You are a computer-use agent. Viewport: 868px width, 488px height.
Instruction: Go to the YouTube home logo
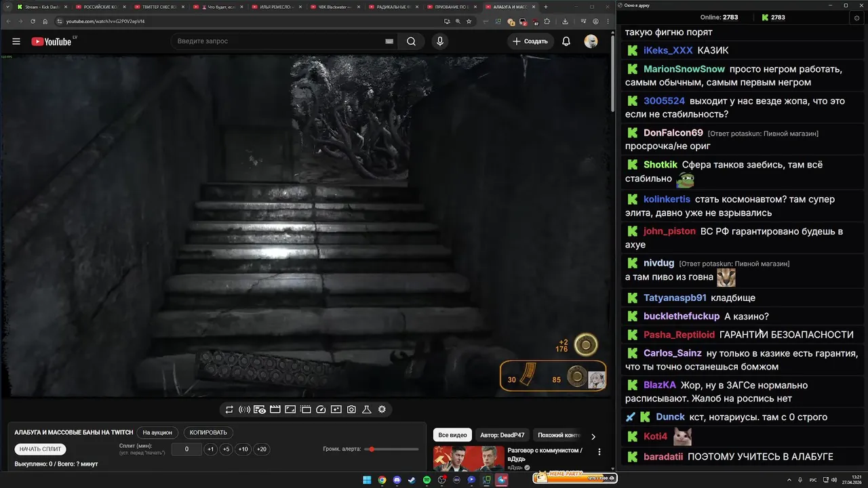52,41
